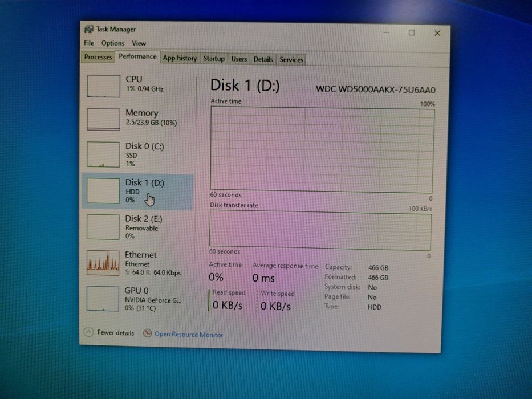Switch to the App history tab
The image size is (532, 399).
click(x=180, y=58)
